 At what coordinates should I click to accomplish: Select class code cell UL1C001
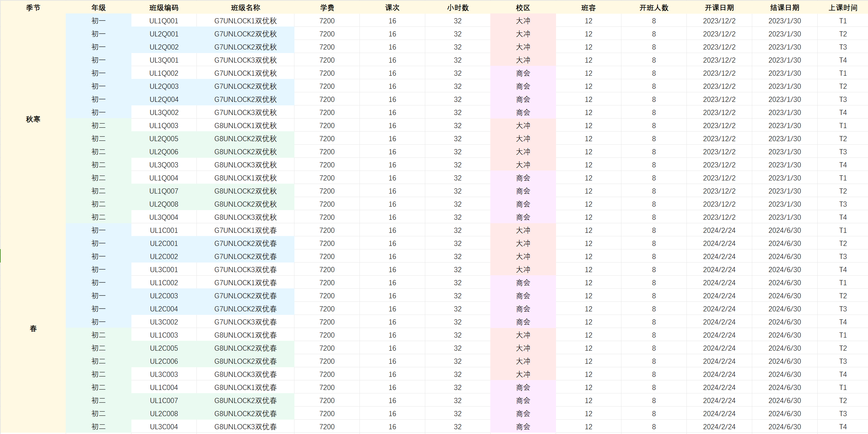coord(164,230)
